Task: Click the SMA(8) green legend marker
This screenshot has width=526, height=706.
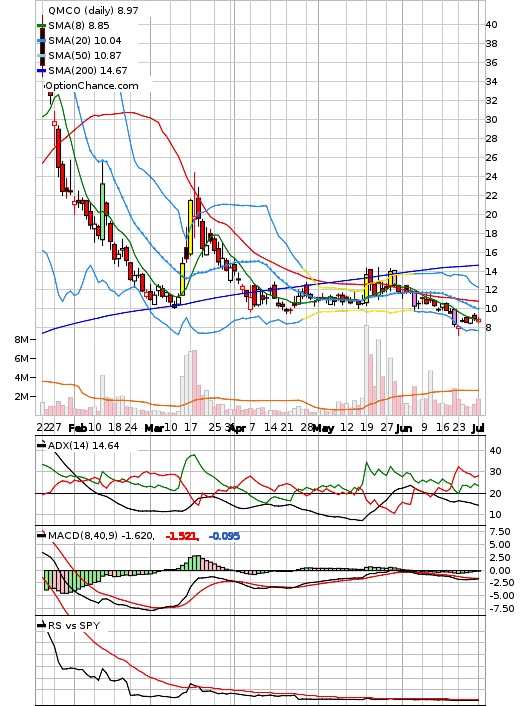Action: (41, 26)
